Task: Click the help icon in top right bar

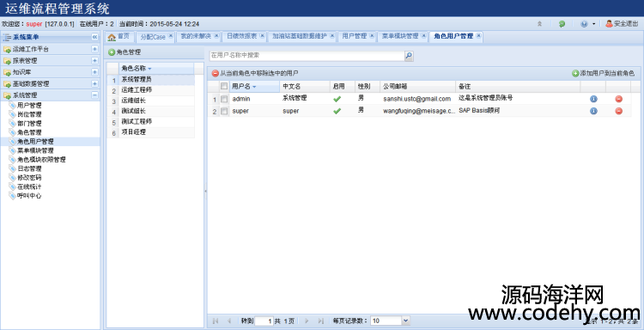Action: tap(584, 24)
